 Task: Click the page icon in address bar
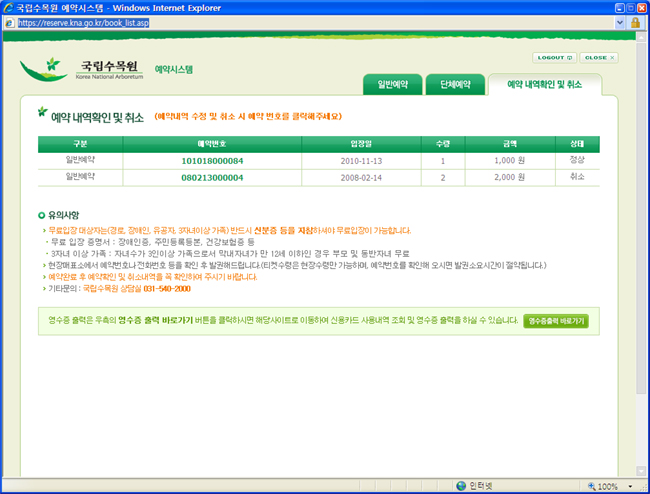coord(10,23)
